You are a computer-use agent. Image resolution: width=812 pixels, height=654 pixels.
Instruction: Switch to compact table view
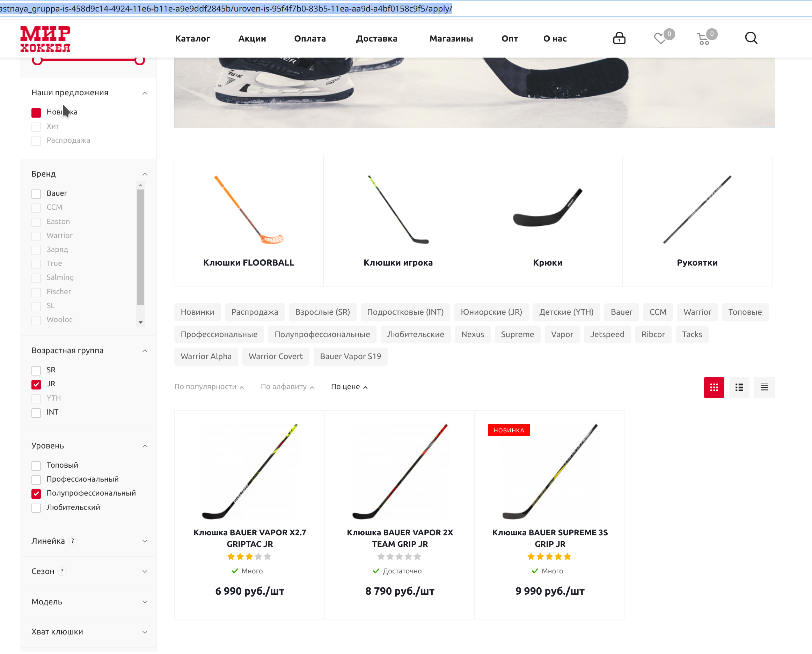765,387
